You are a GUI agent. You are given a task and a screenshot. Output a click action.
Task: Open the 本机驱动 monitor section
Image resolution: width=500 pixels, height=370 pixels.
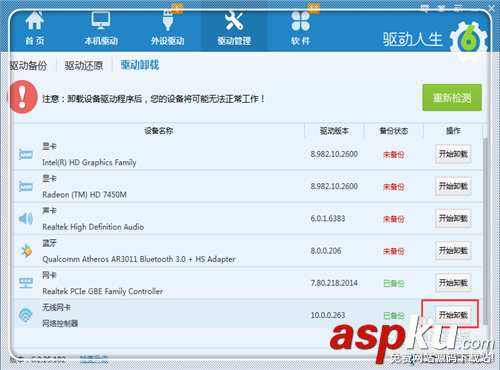101,29
